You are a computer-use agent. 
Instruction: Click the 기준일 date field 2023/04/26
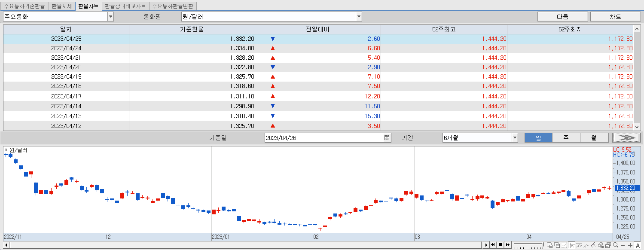click(324, 138)
